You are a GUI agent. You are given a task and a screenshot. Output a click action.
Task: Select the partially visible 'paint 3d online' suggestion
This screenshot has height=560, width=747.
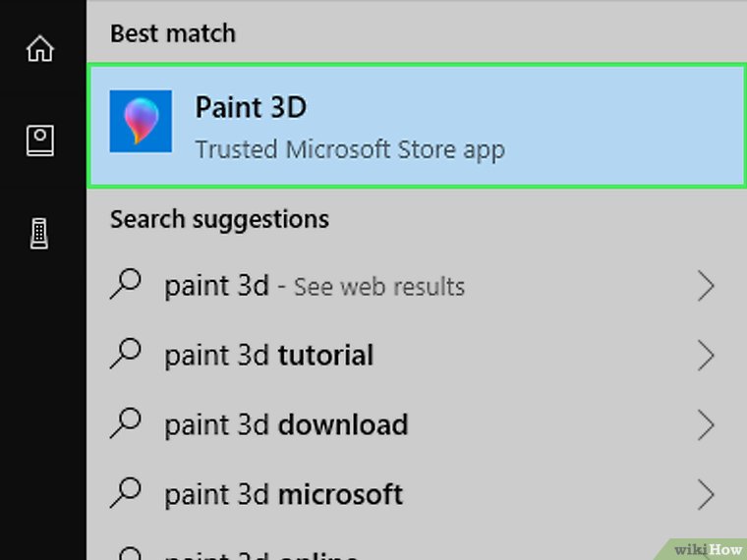(x=260, y=552)
